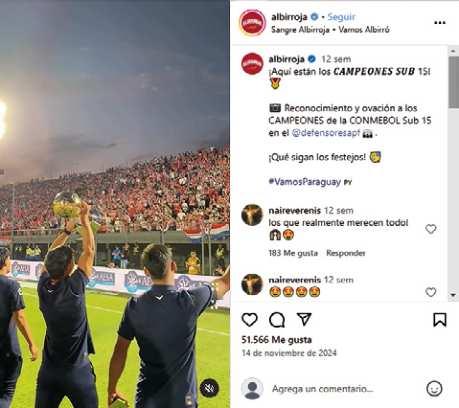Image resolution: width=459 pixels, height=408 pixels.
Task: Click the comments scrollbar up arrow
Action: coord(453,51)
